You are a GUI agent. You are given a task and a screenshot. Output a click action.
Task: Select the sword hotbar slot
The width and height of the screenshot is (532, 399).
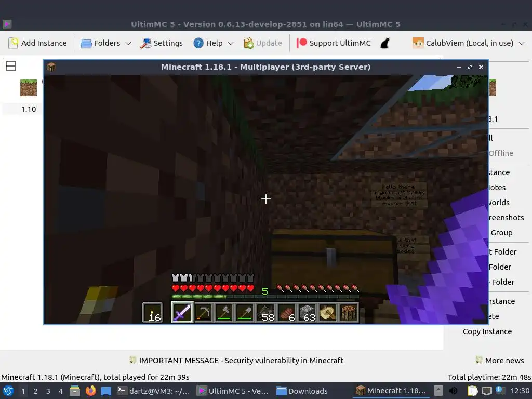click(x=182, y=312)
